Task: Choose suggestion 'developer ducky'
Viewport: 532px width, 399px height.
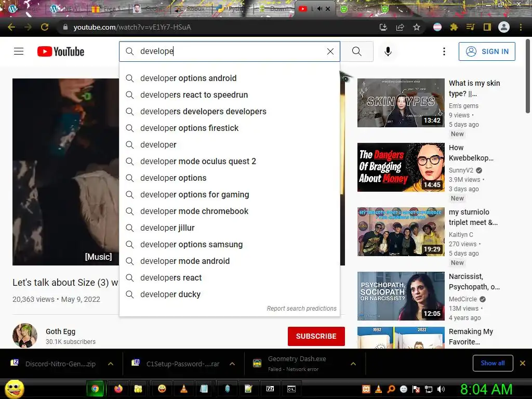Action: coord(230,294)
